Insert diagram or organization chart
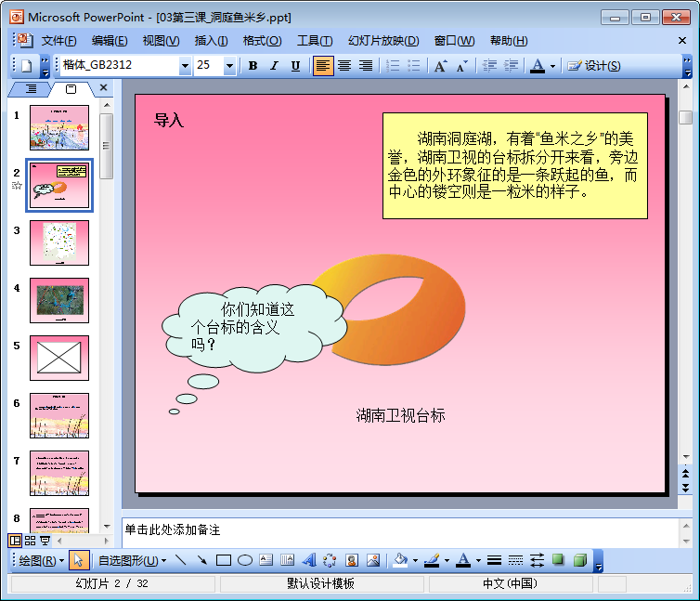 pyautogui.click(x=330, y=560)
